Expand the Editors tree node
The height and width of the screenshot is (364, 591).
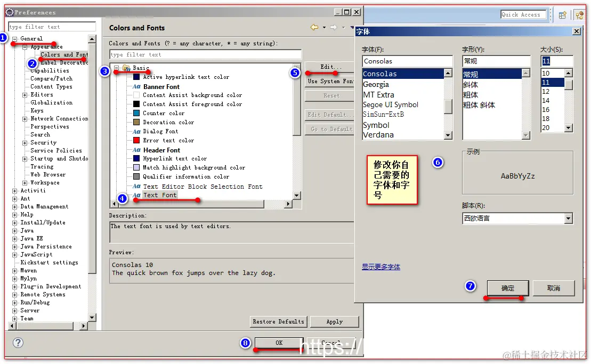pyautogui.click(x=25, y=94)
